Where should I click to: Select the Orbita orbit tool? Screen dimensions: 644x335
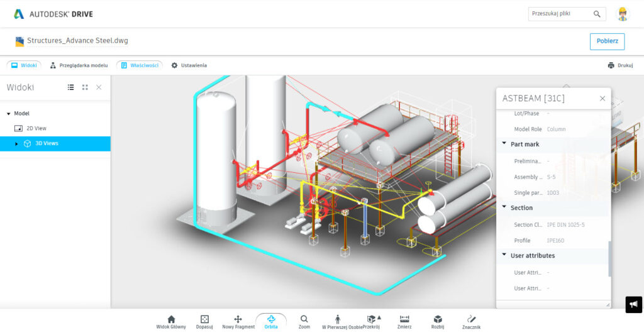point(270,322)
